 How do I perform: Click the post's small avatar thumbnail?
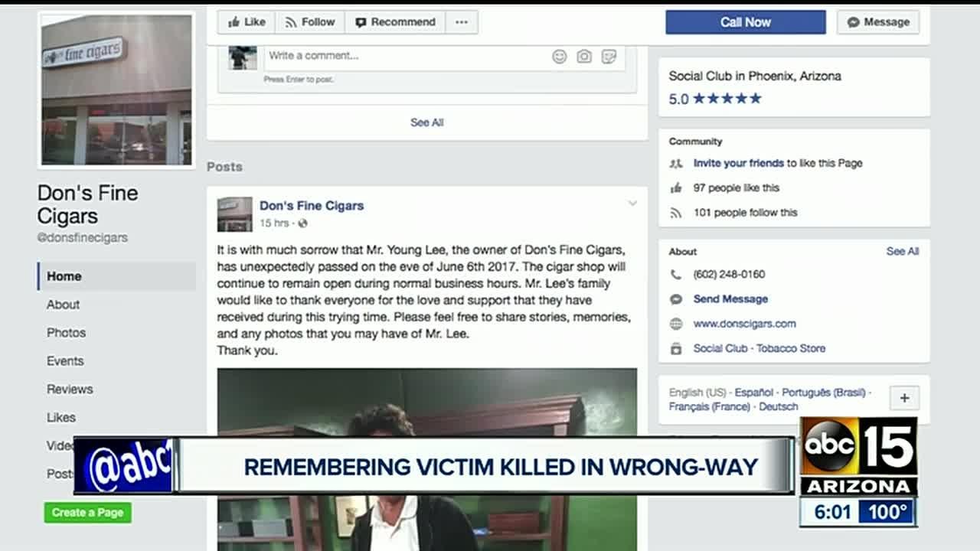tap(234, 214)
